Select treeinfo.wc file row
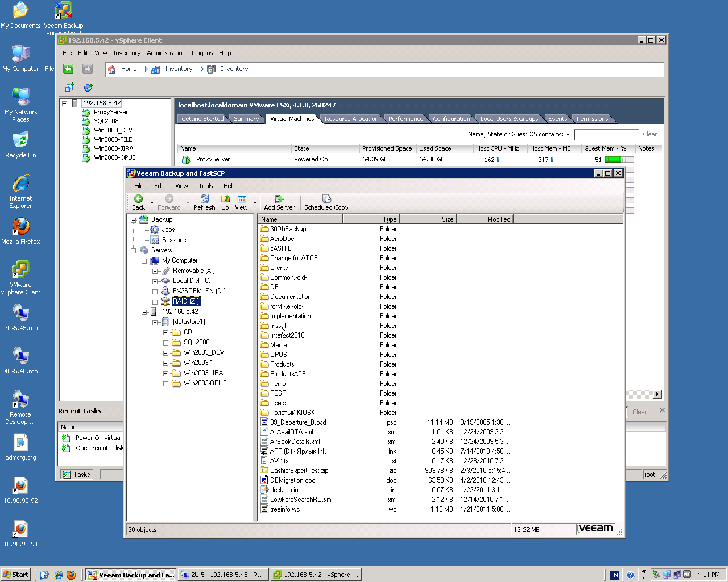Viewport: 728px width, 582px height. tap(280, 509)
